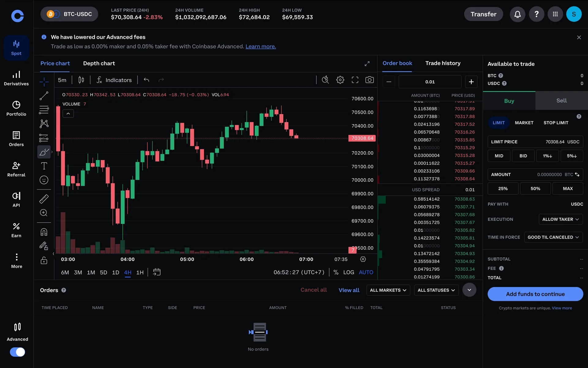
Task: Switch to the Depth chart tab
Action: 99,63
